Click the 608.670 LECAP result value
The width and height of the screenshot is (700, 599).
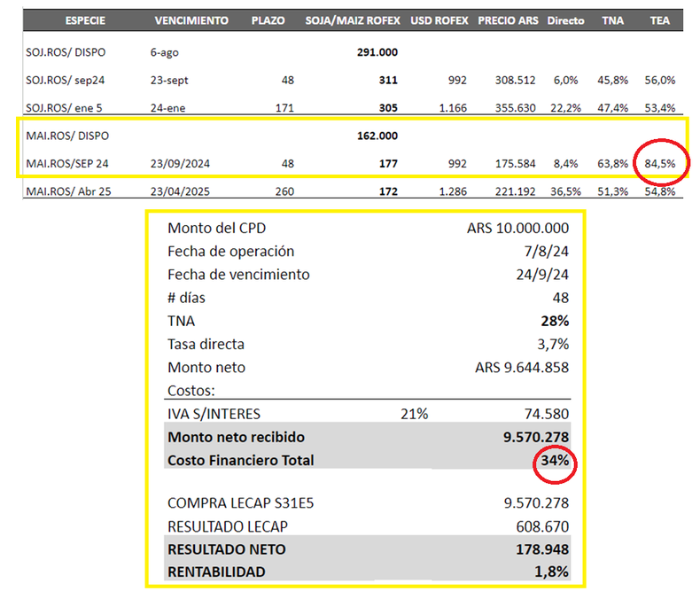(x=542, y=526)
